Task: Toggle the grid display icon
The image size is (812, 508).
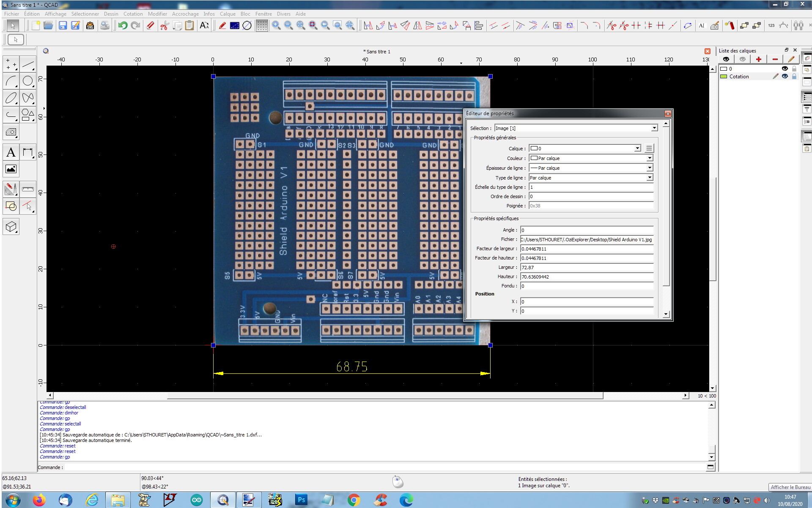Action: tap(262, 25)
